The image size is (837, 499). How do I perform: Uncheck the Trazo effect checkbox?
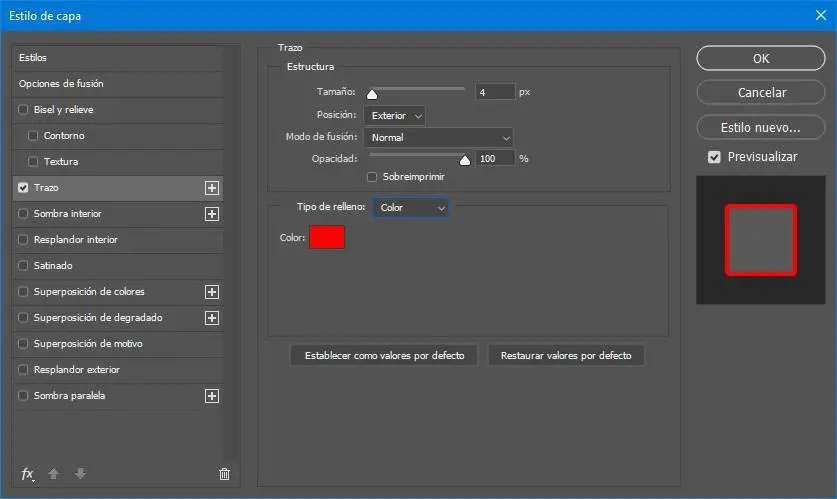(23, 187)
